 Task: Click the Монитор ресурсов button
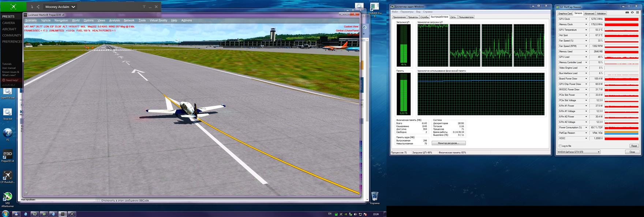click(x=449, y=143)
